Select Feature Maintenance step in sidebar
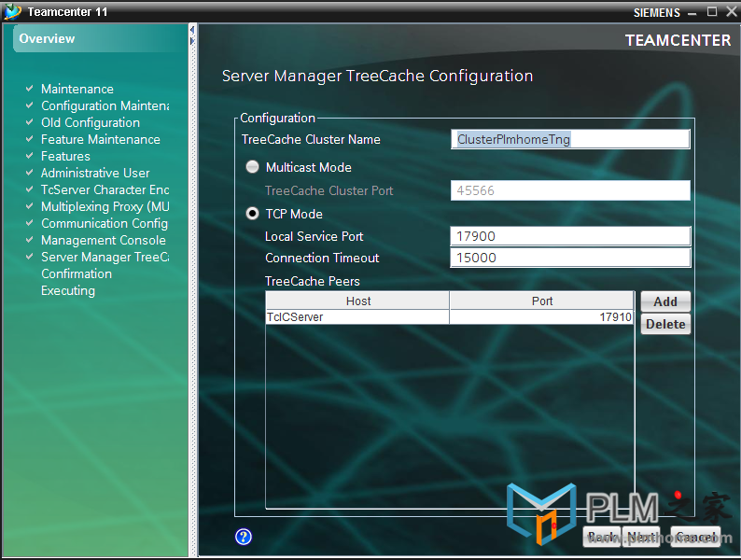The image size is (741, 560). [100, 139]
